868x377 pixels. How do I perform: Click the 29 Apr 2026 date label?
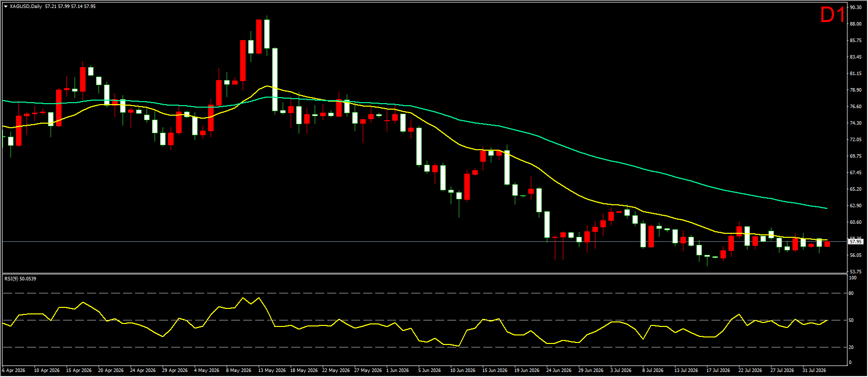tap(175, 371)
